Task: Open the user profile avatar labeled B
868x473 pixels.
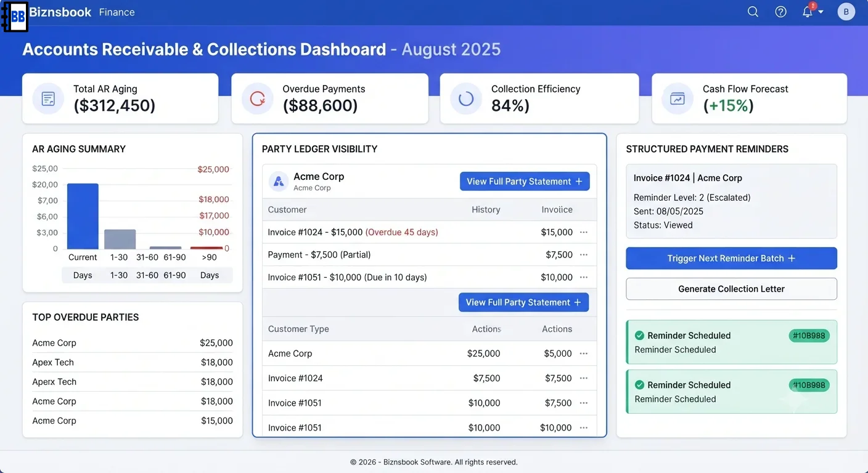Action: (846, 12)
